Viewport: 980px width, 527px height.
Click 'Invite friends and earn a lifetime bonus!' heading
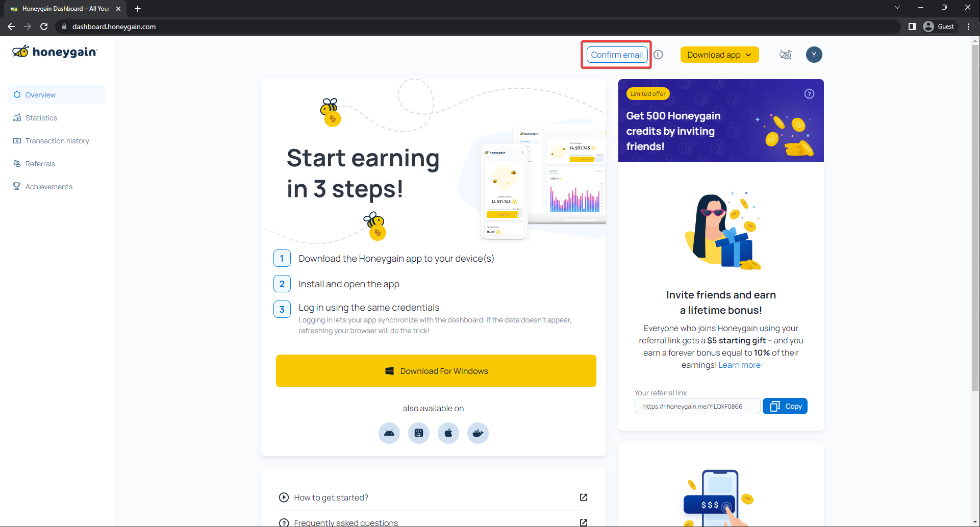pyautogui.click(x=721, y=303)
